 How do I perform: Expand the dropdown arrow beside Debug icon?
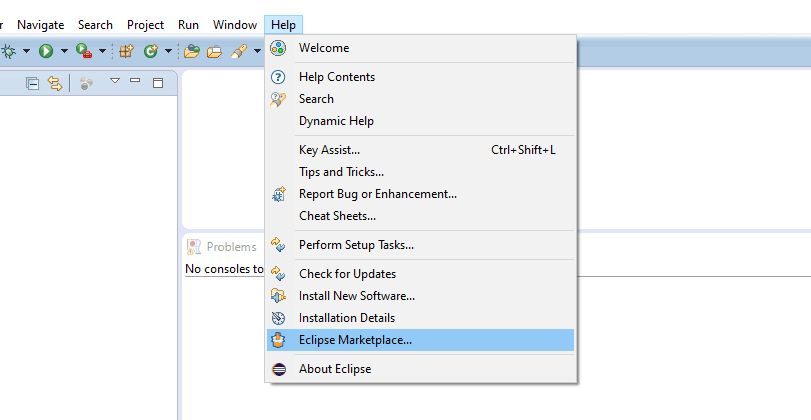click(25, 51)
